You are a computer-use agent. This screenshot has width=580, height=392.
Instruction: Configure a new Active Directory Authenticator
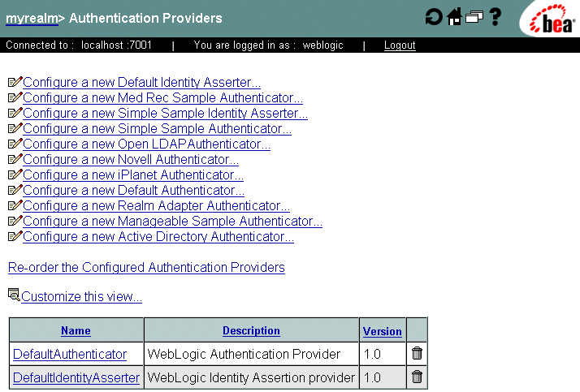pos(158,237)
